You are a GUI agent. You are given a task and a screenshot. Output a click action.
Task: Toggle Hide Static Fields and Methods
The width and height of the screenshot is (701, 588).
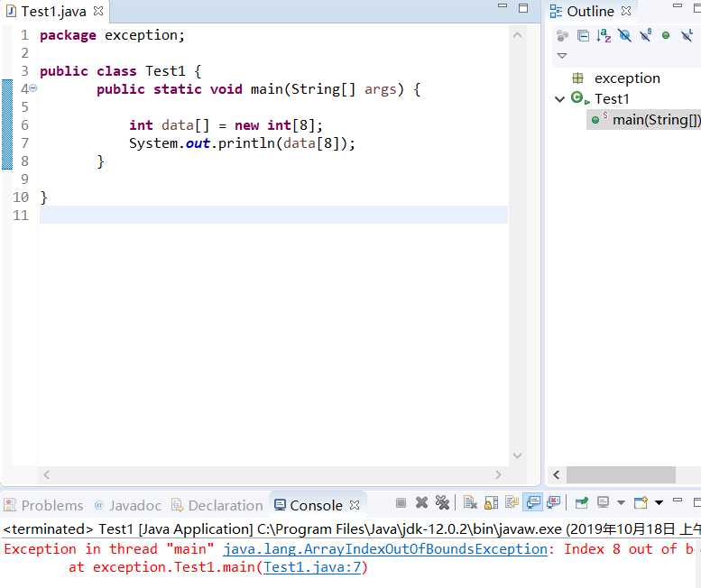(645, 36)
